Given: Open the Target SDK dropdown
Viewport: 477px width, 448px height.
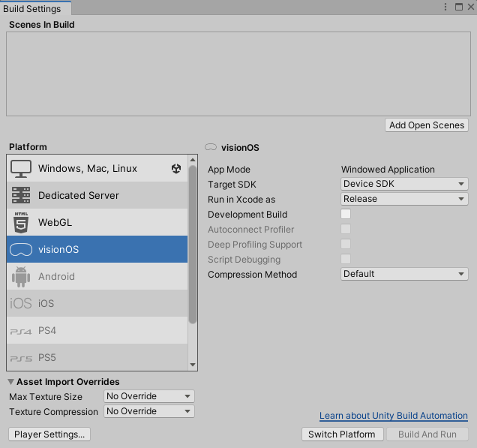Looking at the screenshot, I should 404,184.
